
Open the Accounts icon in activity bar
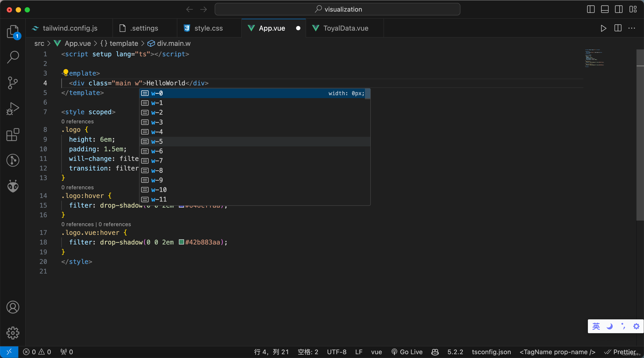pyautogui.click(x=13, y=307)
